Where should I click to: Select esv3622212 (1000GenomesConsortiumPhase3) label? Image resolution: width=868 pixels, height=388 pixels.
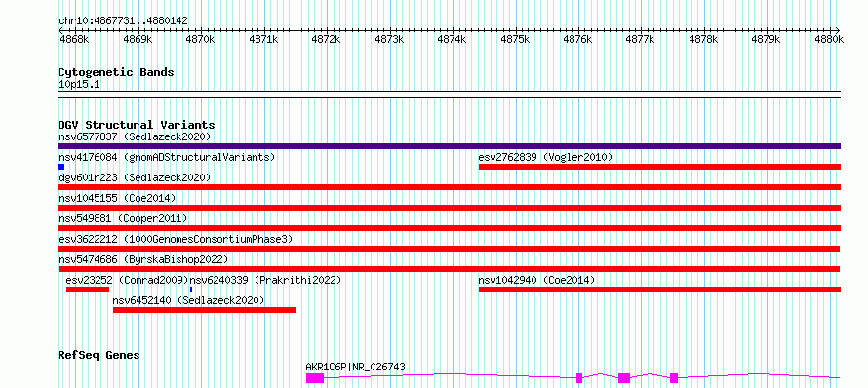click(x=176, y=239)
